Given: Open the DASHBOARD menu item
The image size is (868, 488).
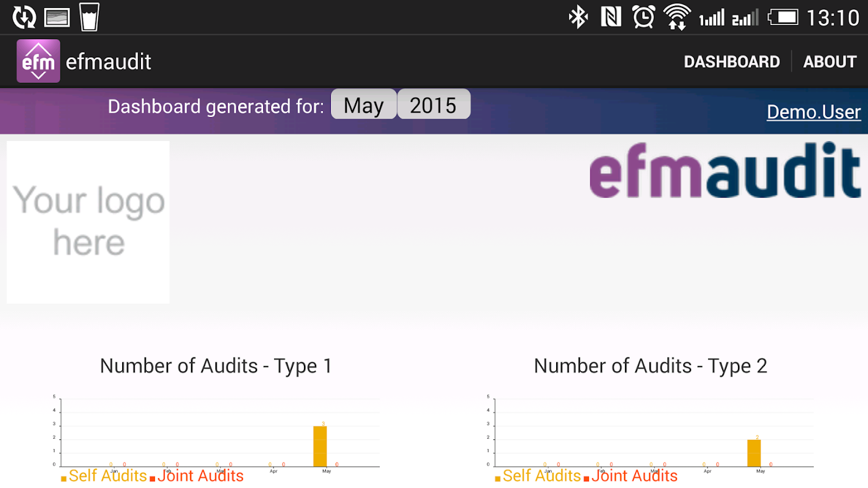Looking at the screenshot, I should (x=731, y=62).
